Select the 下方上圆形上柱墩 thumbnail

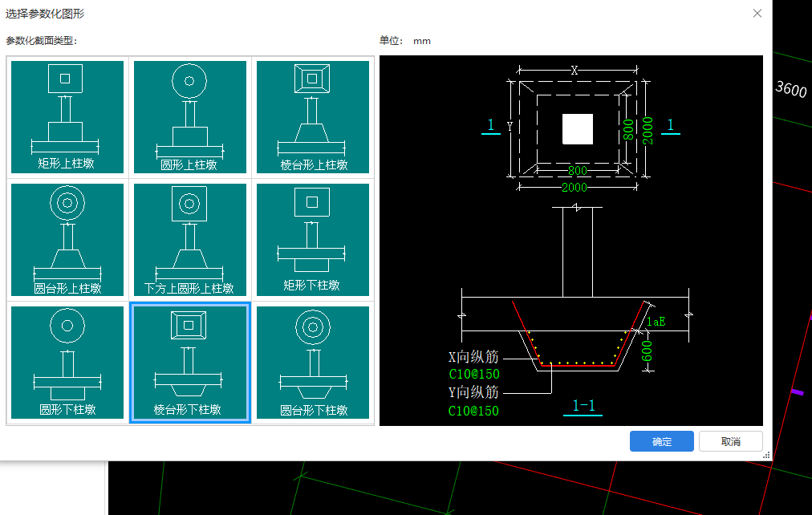point(190,240)
